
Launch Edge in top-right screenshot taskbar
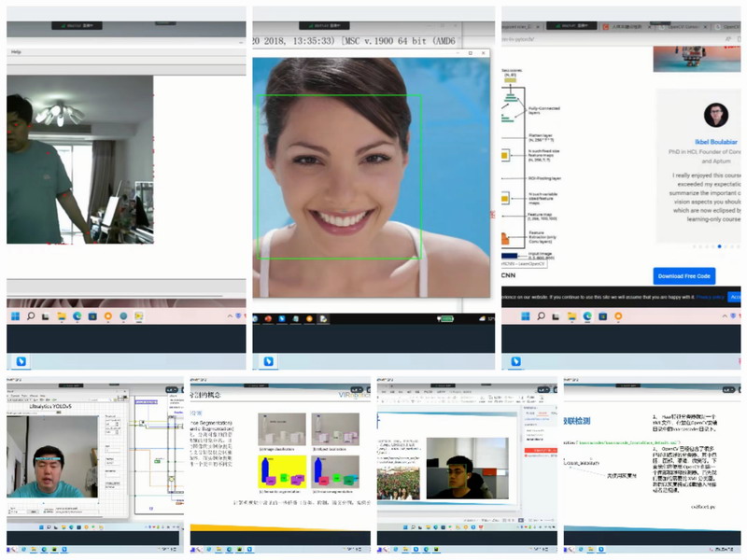[x=587, y=316]
